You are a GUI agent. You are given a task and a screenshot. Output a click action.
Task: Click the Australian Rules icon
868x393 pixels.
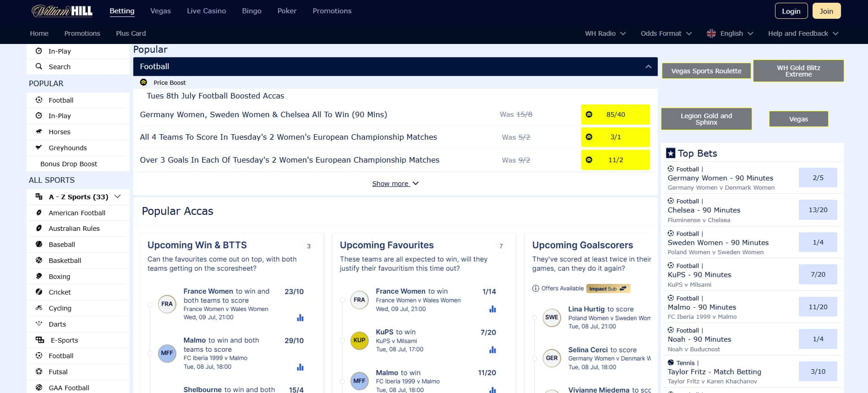click(39, 228)
